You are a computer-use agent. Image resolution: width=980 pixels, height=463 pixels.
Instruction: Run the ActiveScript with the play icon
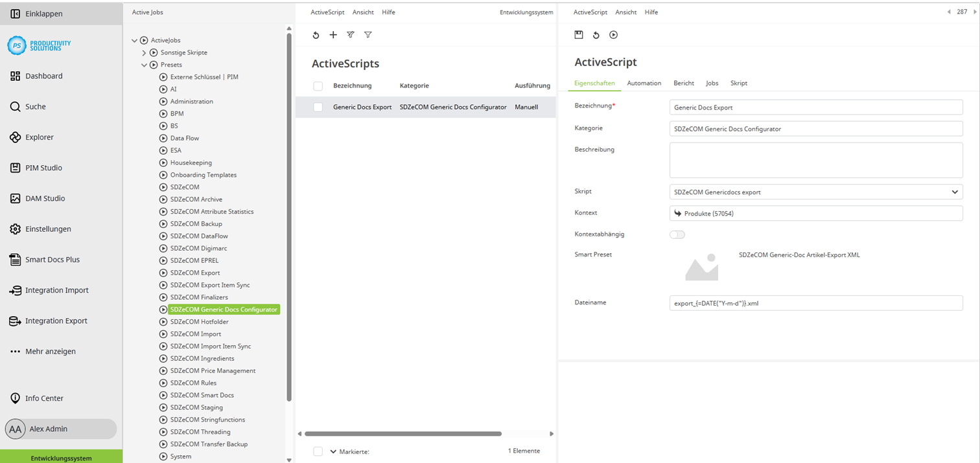613,35
